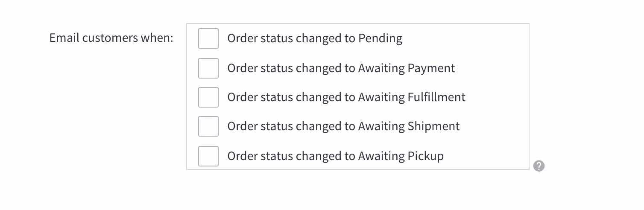
Task: Open the help question mark icon
Action: [x=539, y=166]
